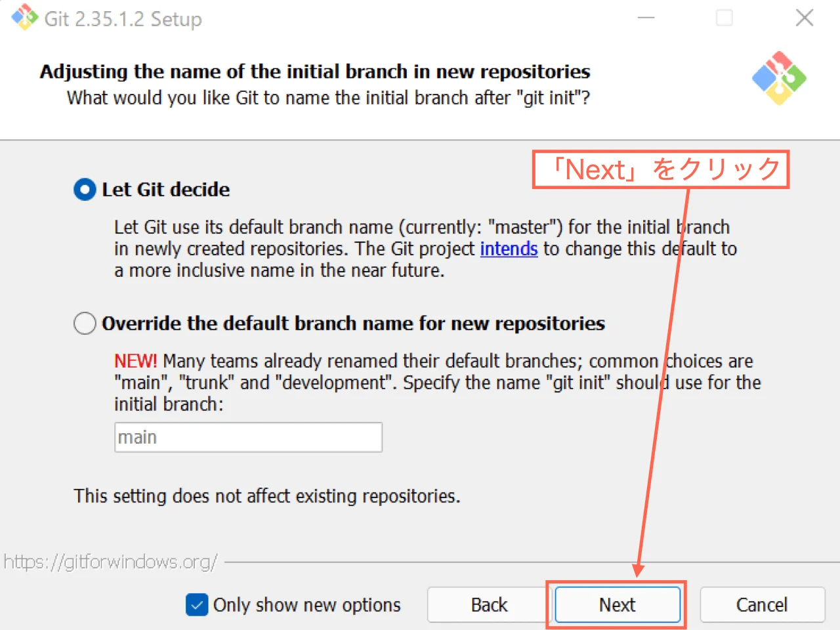Click the Git logo in the title bar
This screenshot has height=630, width=840.
click(x=24, y=18)
